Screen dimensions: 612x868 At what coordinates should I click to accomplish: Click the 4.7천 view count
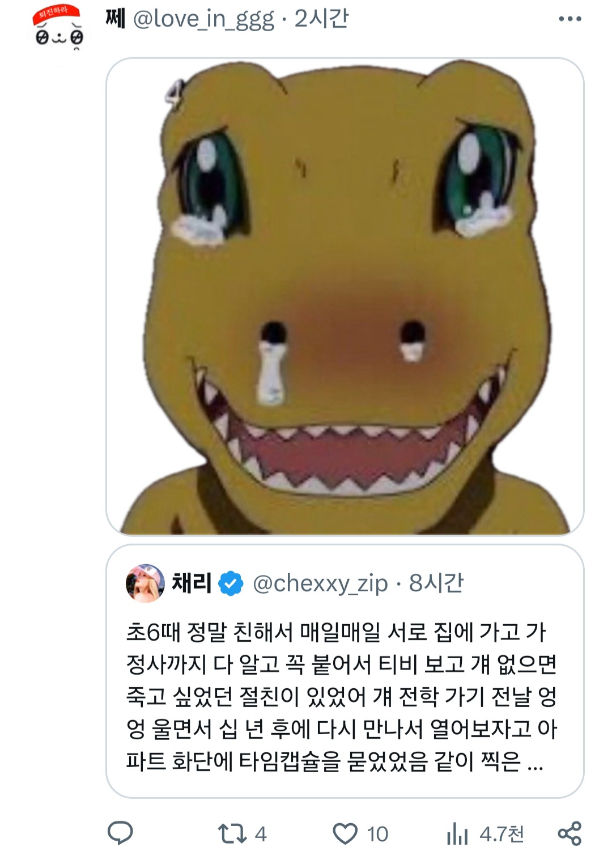(x=501, y=834)
